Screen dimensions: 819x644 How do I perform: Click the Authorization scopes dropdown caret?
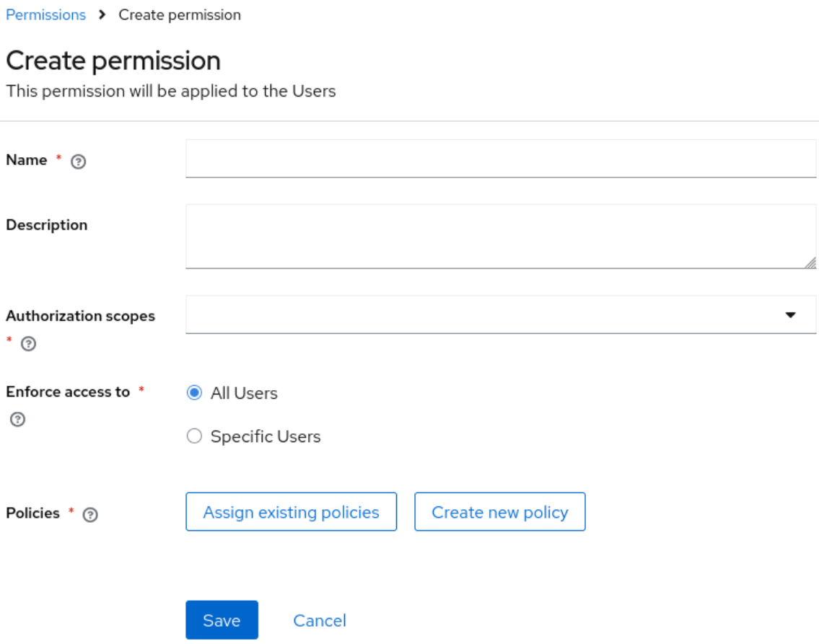click(x=792, y=314)
